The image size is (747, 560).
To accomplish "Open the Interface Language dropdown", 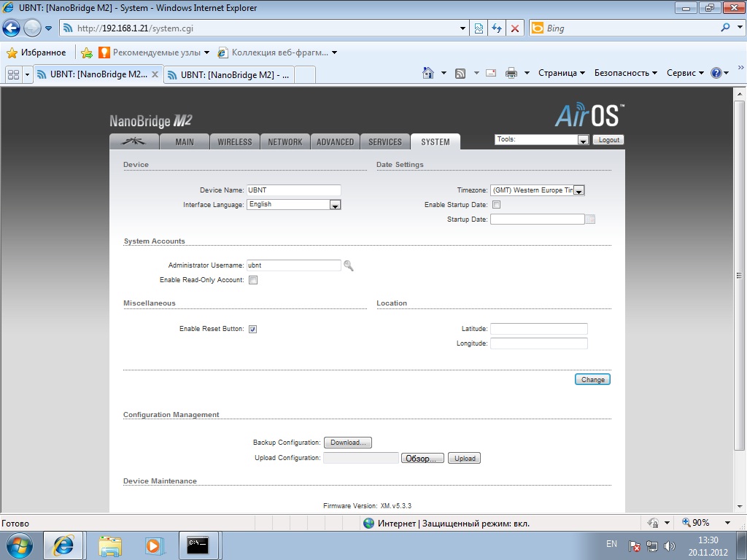I will 293,204.
